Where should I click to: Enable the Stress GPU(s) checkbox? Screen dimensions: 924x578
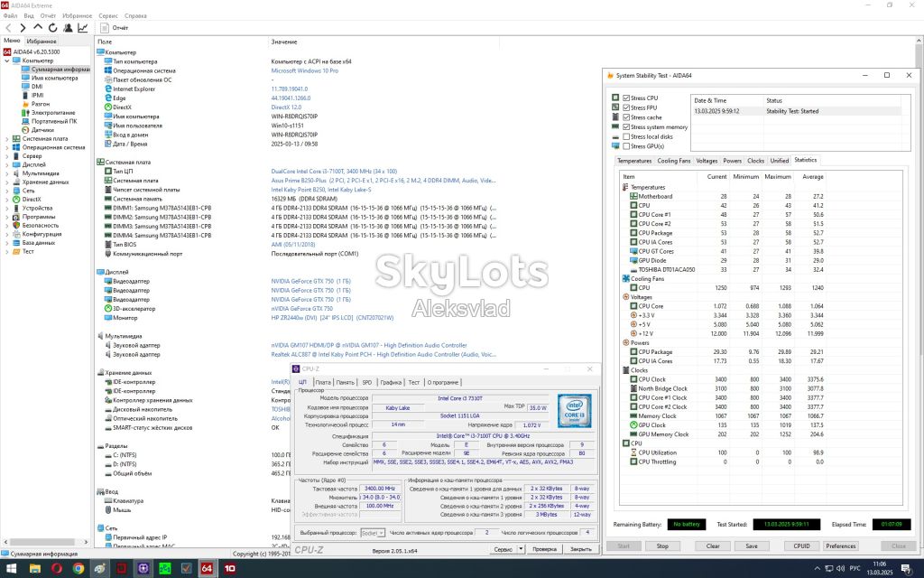pyautogui.click(x=626, y=145)
